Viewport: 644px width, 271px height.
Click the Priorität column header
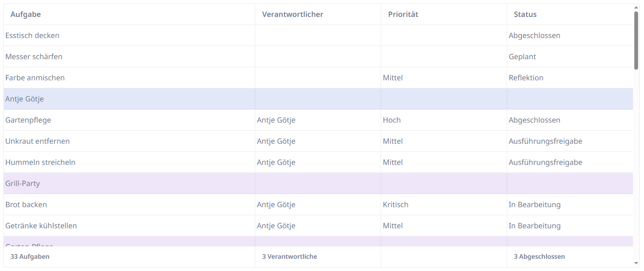coord(403,14)
